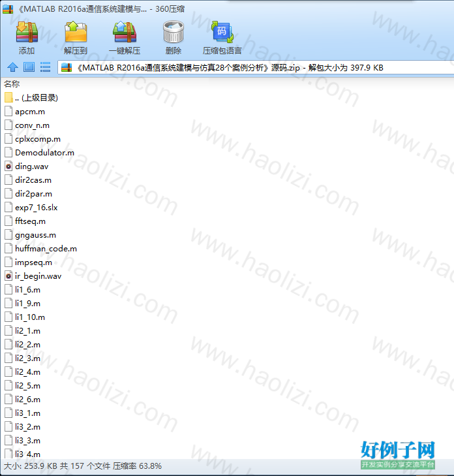Click the document icon beside Demodulator.m

tap(8, 153)
